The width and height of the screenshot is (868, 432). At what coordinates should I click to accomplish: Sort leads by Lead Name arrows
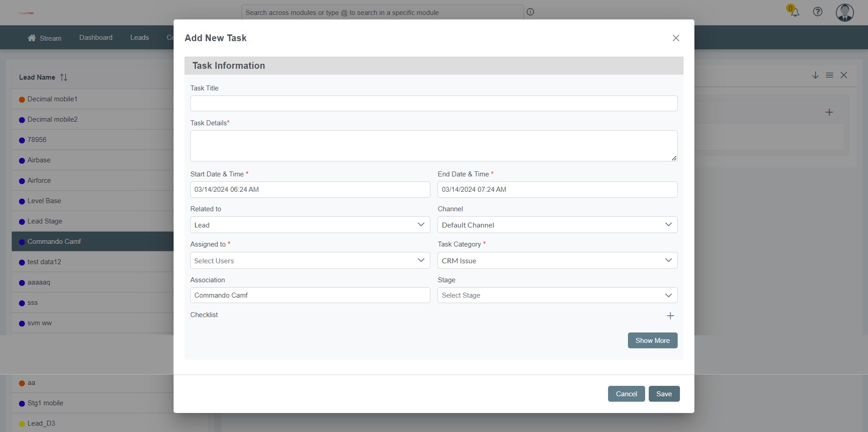(x=64, y=77)
